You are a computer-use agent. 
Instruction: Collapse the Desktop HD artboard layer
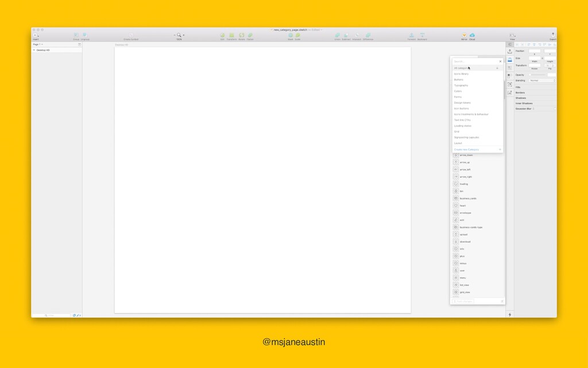coord(34,50)
